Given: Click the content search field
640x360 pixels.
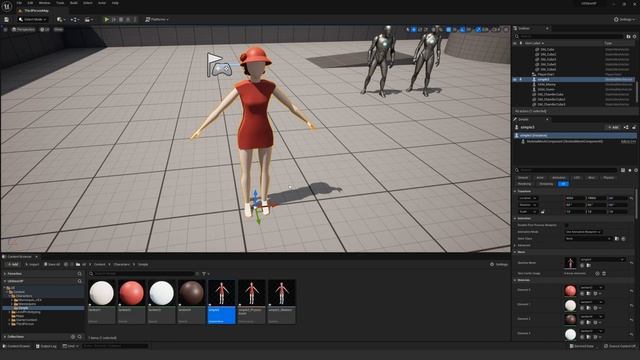Looking at the screenshot, I should (143, 274).
